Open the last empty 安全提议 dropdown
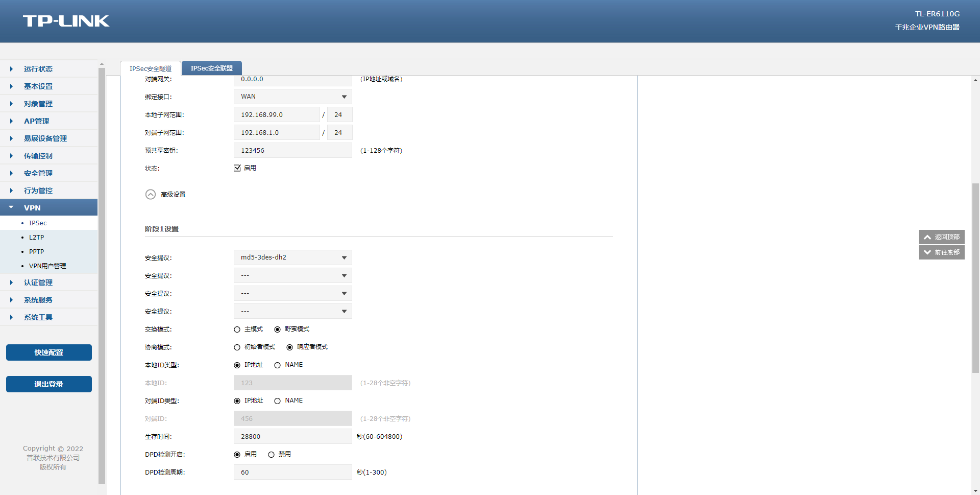980x495 pixels. [x=292, y=311]
